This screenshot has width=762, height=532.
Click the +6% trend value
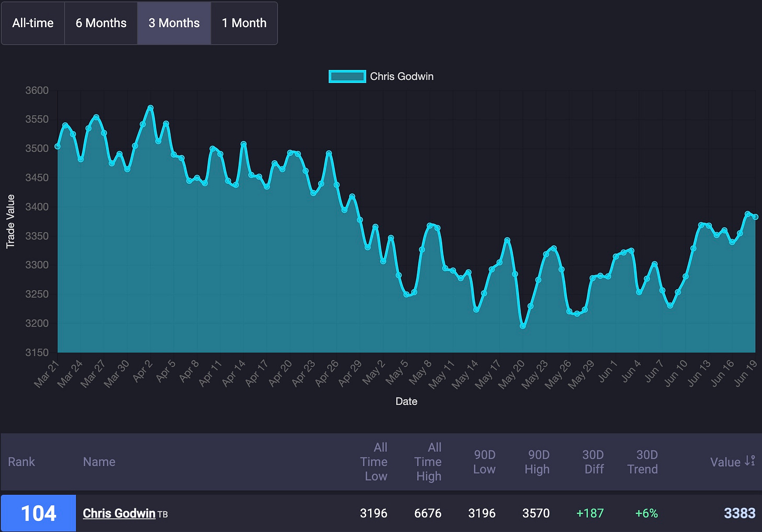(646, 513)
